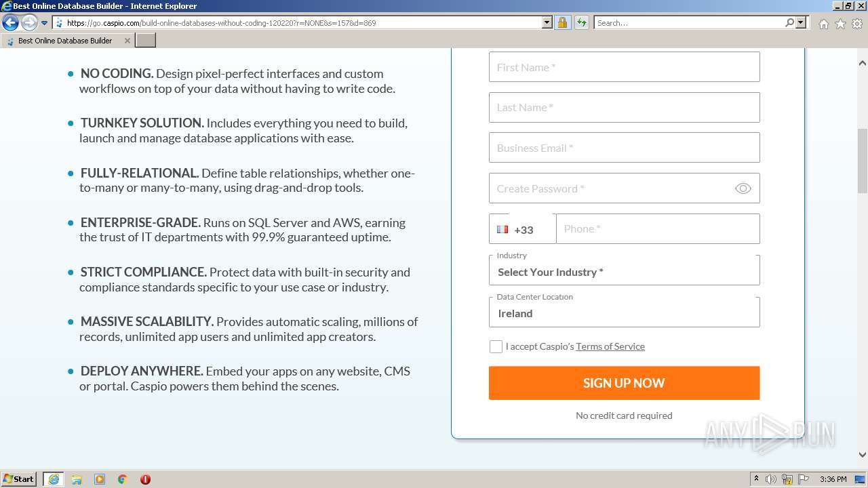
Task: Open the Data Center Location dropdown
Action: click(624, 312)
